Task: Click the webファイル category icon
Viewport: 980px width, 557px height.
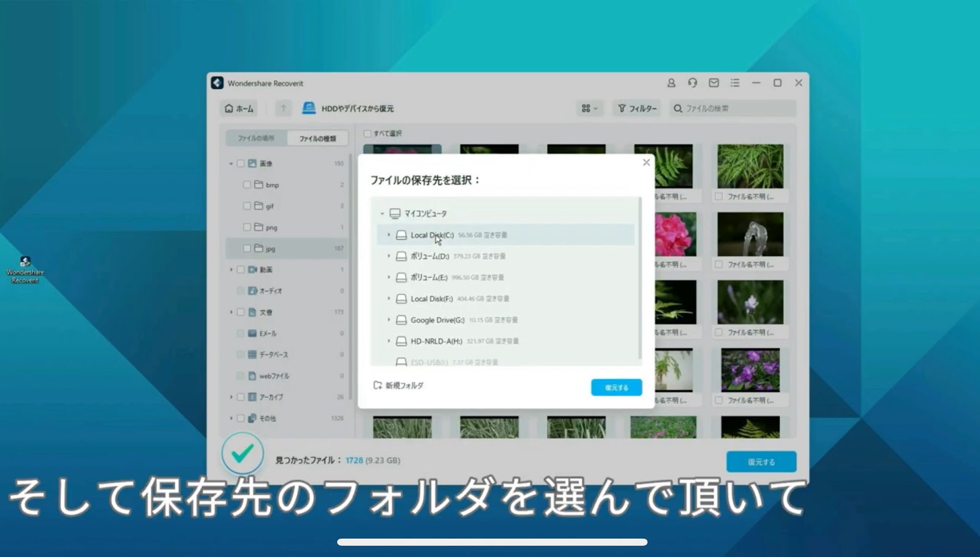Action: tap(252, 376)
